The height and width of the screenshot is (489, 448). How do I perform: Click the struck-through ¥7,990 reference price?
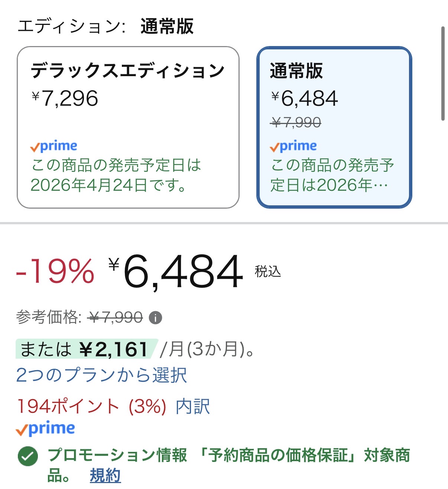coord(116,318)
